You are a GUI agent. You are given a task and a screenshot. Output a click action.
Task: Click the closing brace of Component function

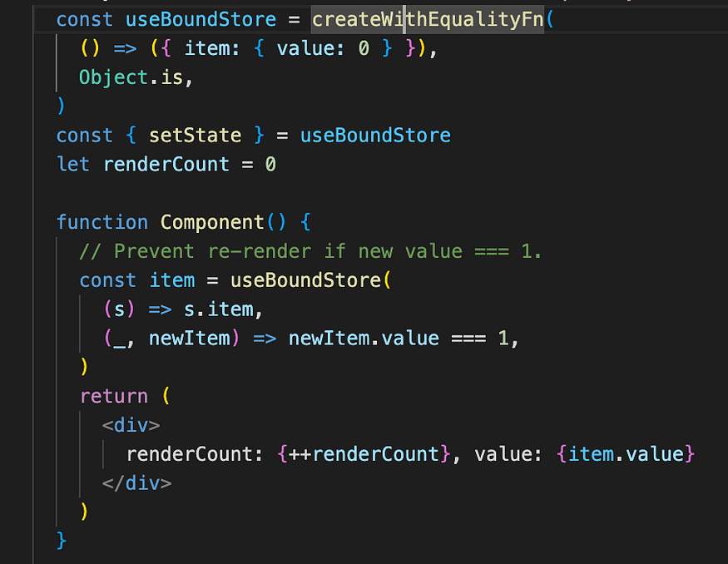point(62,541)
